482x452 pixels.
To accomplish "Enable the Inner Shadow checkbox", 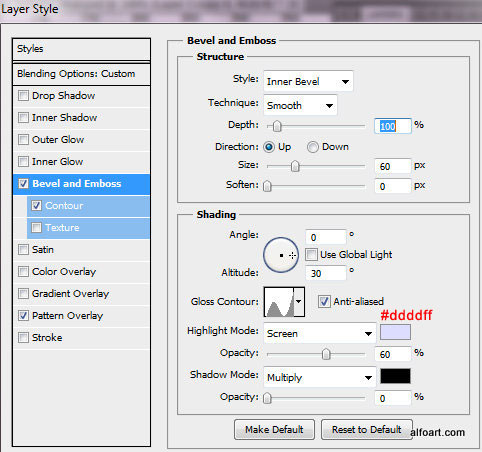I will (23, 118).
